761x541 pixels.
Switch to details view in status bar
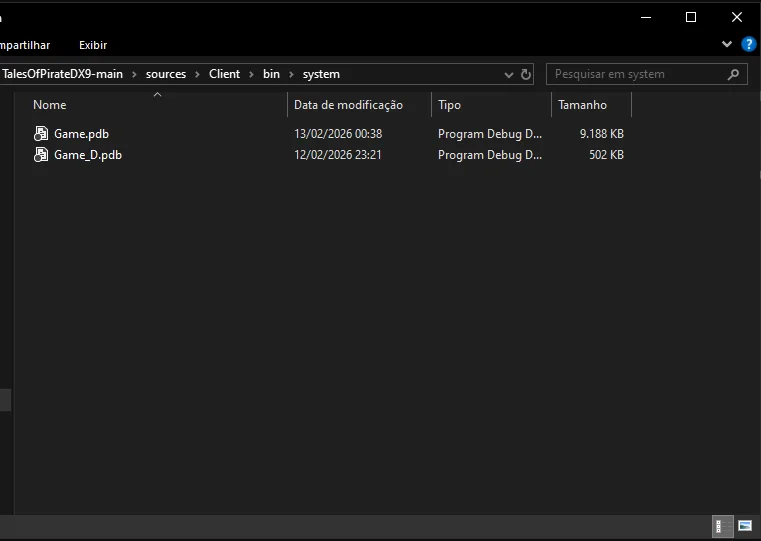[718, 525]
